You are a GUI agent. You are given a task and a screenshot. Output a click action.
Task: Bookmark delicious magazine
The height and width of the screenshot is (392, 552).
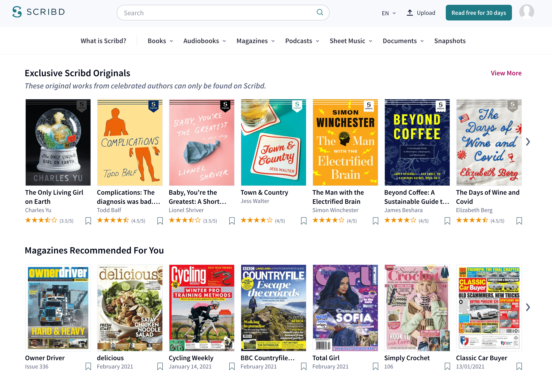click(160, 367)
